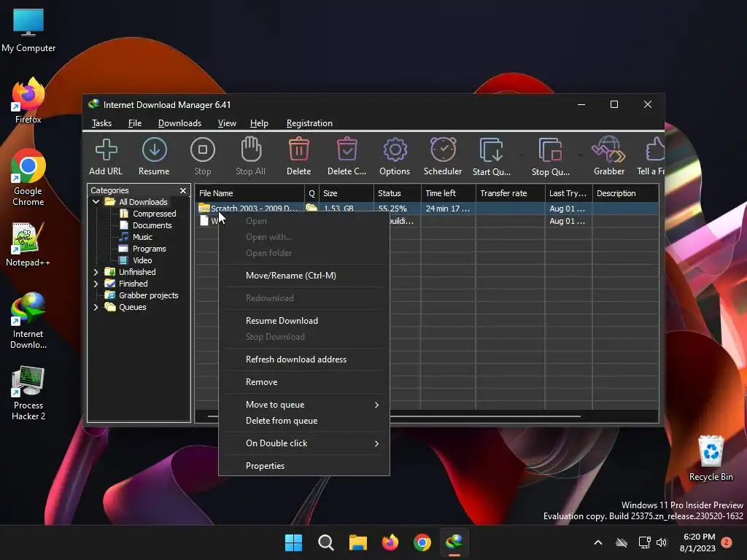Open the Internet Download Manager desktop shortcut
Image resolution: width=747 pixels, height=560 pixels.
(28, 321)
